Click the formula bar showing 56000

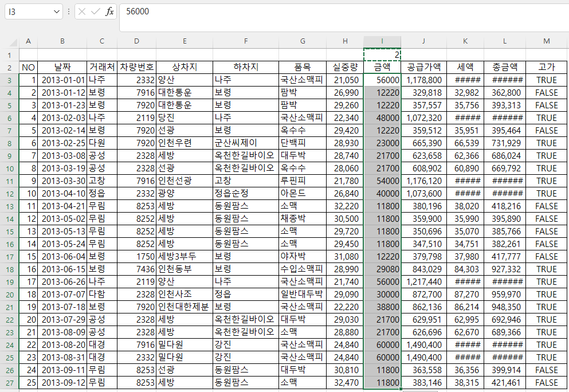(x=344, y=18)
